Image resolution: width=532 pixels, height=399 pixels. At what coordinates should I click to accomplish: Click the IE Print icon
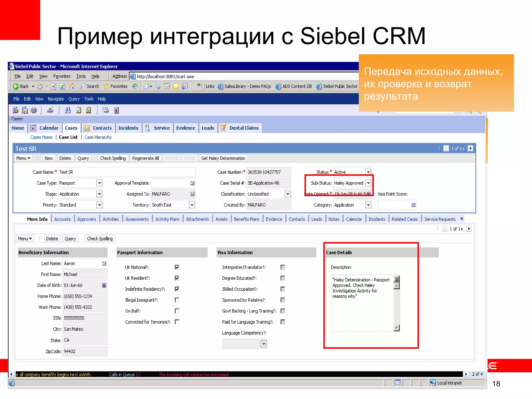pyautogui.click(x=158, y=86)
